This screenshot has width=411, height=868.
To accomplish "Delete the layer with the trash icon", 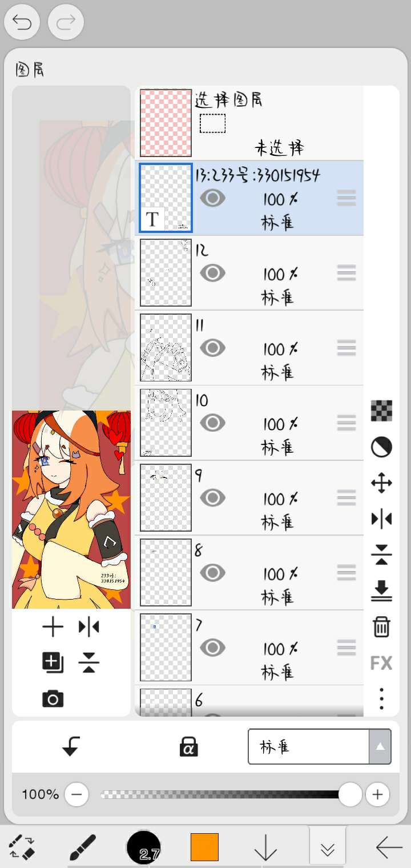I will tap(381, 626).
